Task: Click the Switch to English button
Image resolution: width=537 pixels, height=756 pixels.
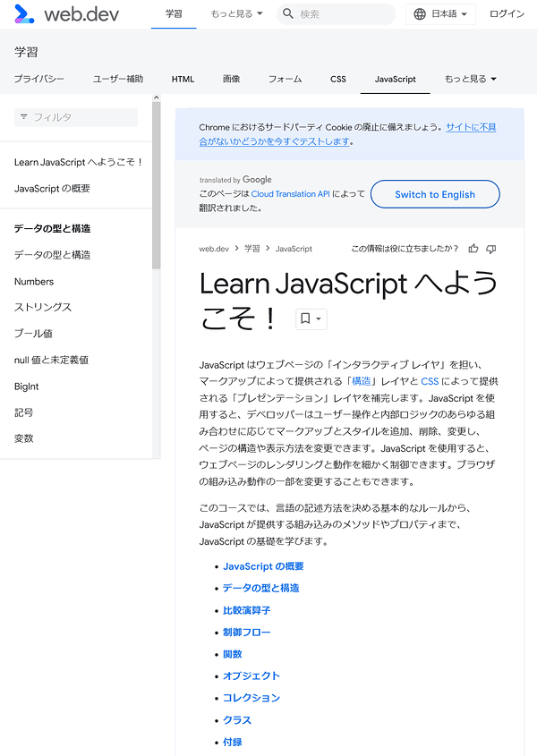Action: [x=435, y=194]
